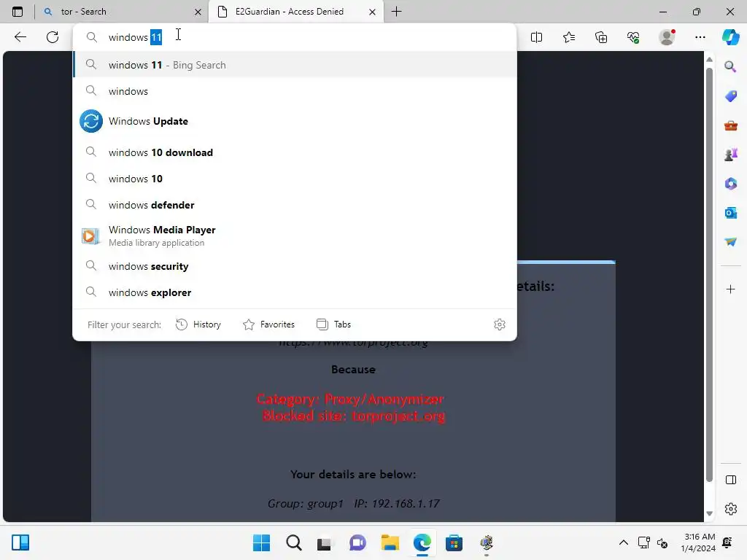The width and height of the screenshot is (747, 560).
Task: Open address bar suggestion settings gear
Action: 499,324
